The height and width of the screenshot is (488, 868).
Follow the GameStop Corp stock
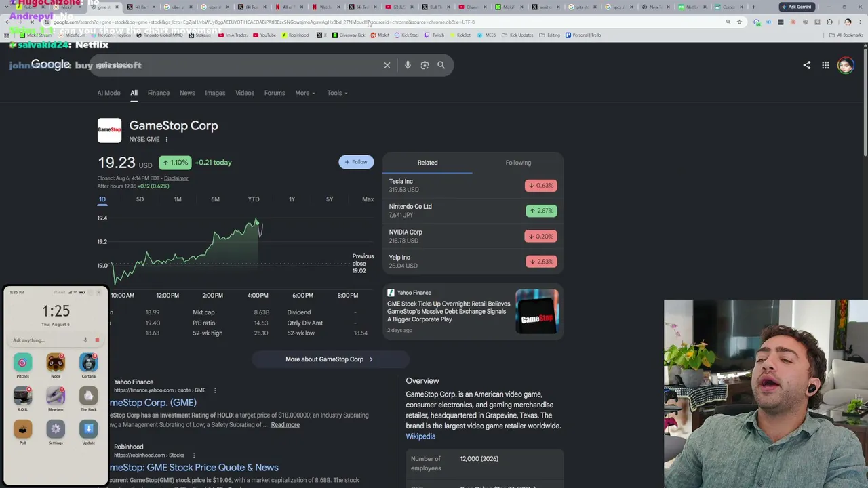356,162
